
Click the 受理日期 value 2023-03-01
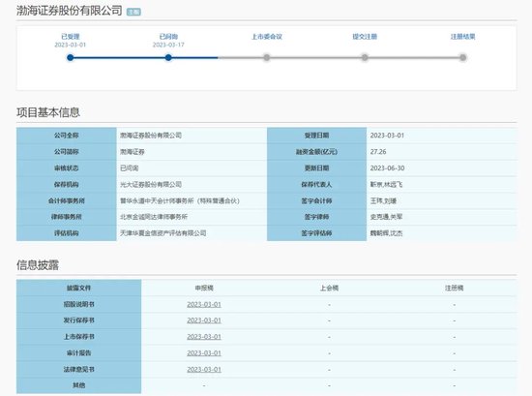coord(387,136)
